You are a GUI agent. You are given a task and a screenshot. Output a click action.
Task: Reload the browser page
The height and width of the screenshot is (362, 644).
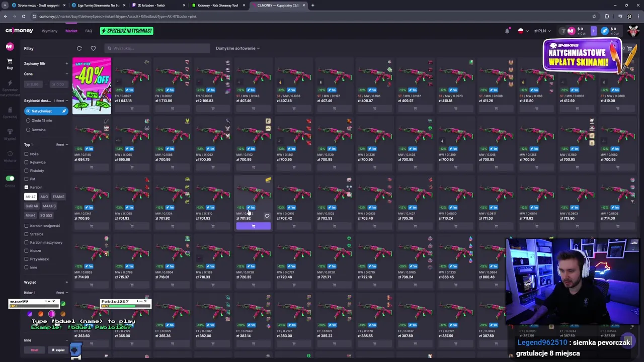23,16
